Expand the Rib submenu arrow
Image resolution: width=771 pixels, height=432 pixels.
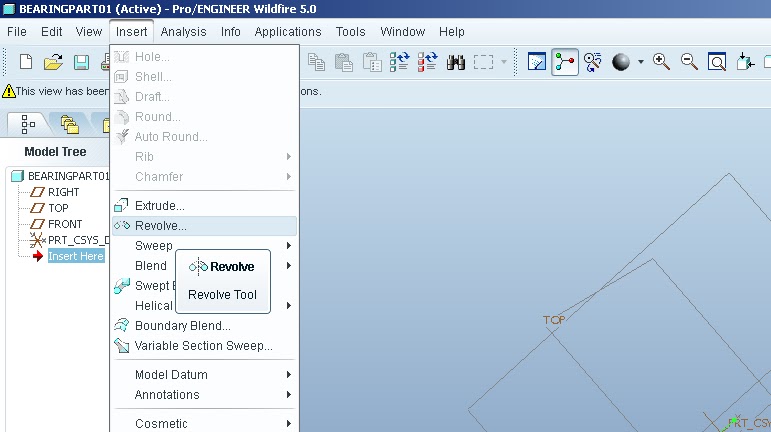tap(289, 157)
